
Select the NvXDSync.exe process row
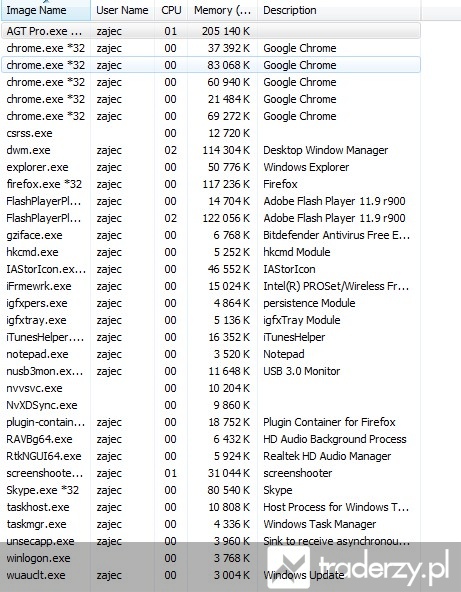pos(211,405)
